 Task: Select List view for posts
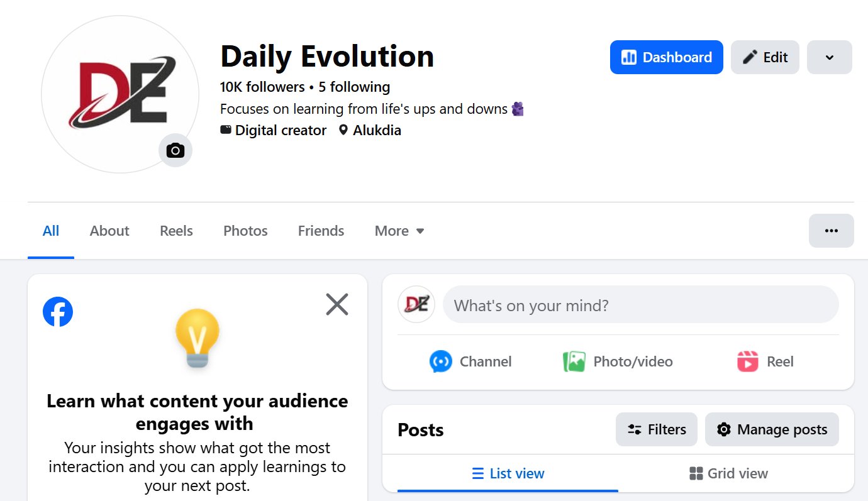[508, 473]
